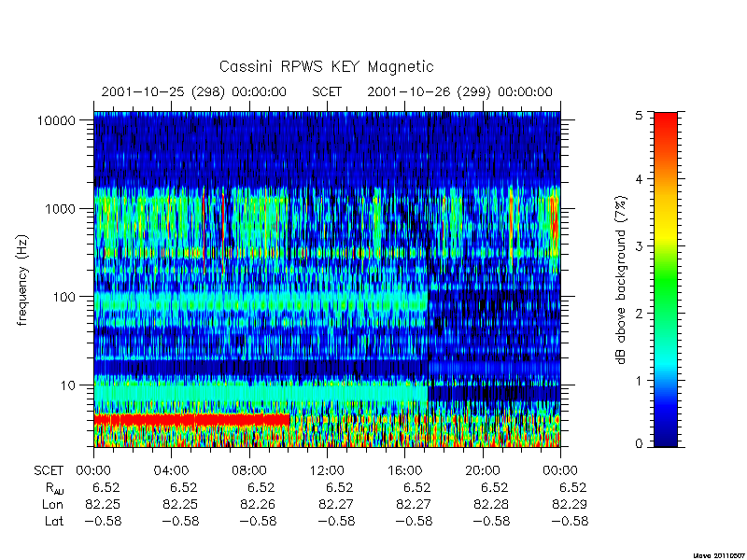Click the solid red band in the spectrogram
Screen dimensions: 747x560
click(191, 419)
